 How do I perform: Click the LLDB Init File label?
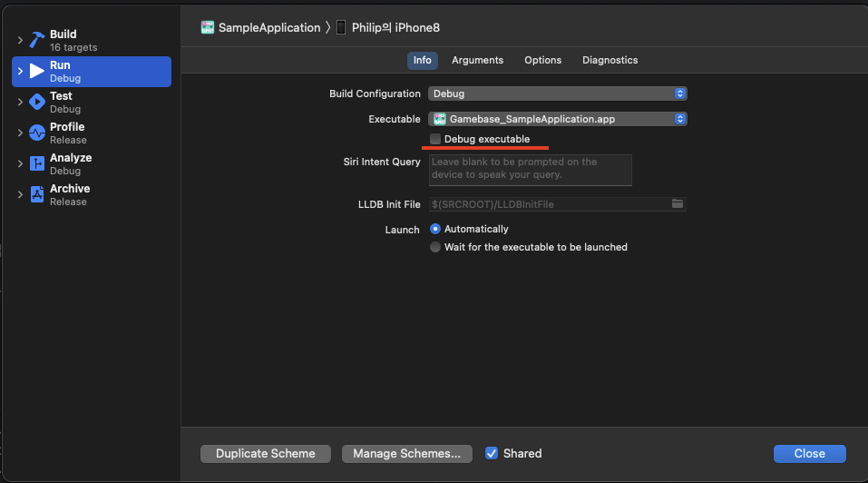click(x=389, y=204)
